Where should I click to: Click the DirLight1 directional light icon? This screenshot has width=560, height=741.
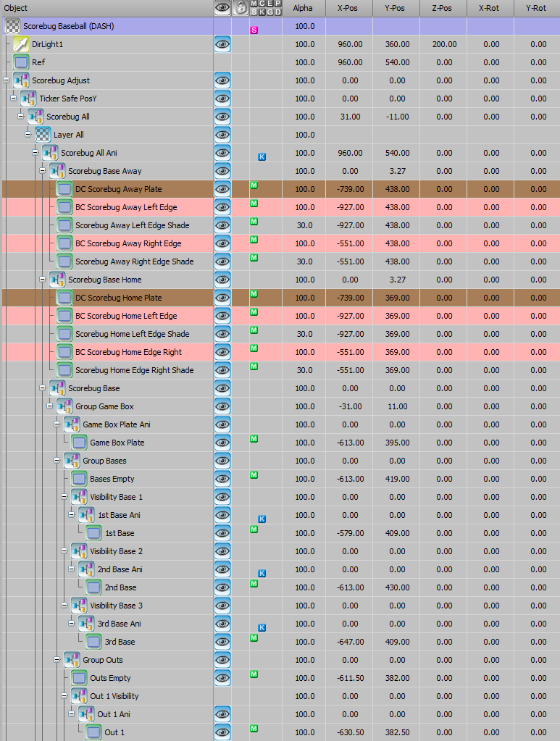21,44
